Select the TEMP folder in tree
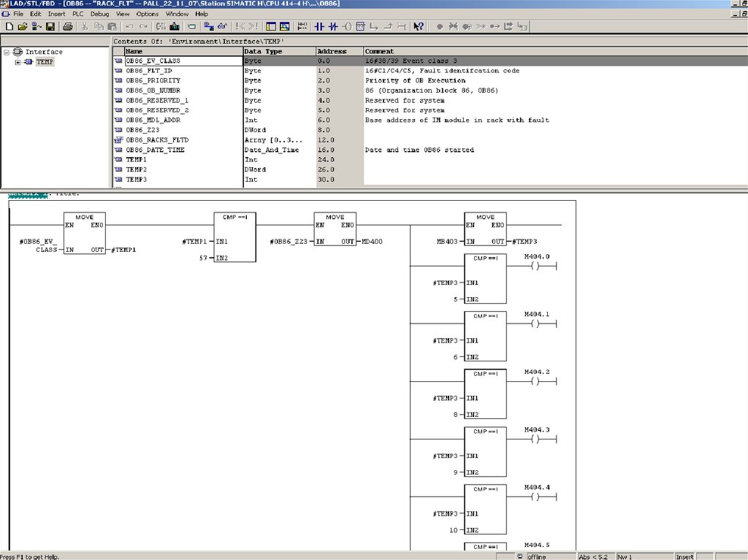Image resolution: width=748 pixels, height=560 pixels. 45,62
